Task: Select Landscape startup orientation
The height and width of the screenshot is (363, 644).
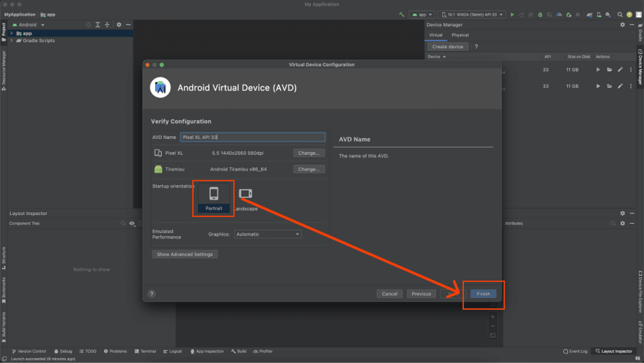Action: tap(246, 199)
